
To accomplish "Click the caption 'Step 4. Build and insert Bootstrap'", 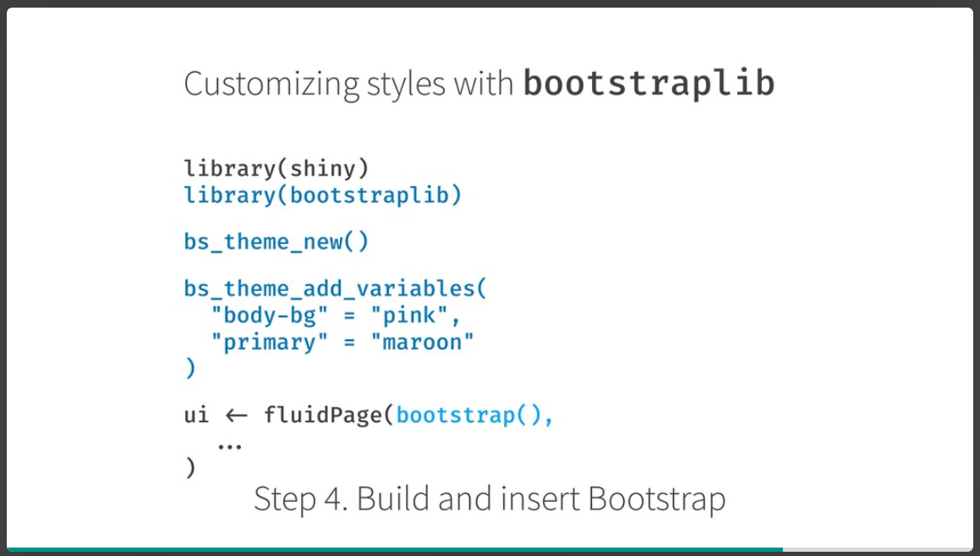I will click(x=490, y=499).
